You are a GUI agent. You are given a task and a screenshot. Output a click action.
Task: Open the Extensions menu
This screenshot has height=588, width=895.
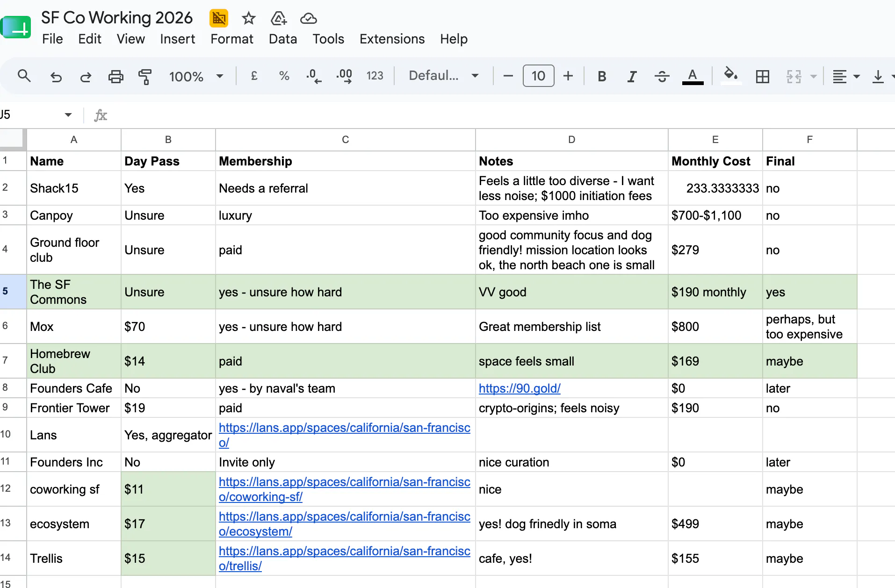point(392,39)
